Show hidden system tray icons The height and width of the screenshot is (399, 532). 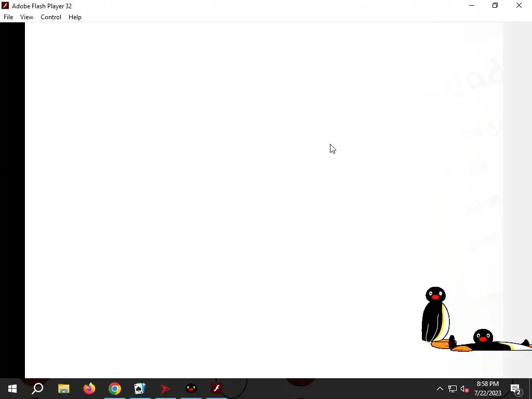pos(440,389)
